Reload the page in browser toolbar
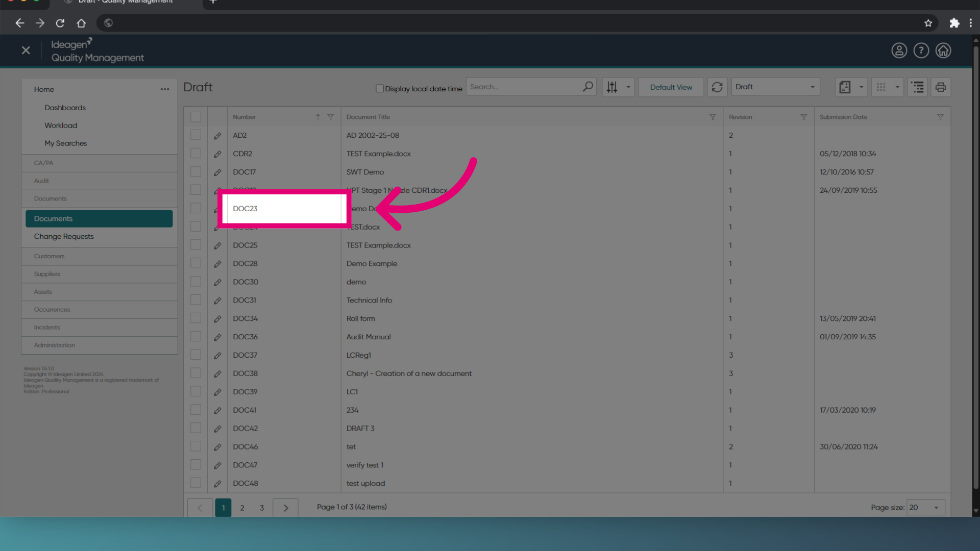This screenshot has height=551, width=980. pos(60,23)
